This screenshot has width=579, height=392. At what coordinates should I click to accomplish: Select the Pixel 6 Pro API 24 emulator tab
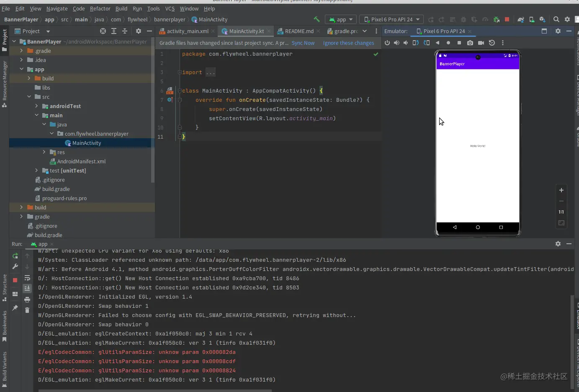coord(443,31)
